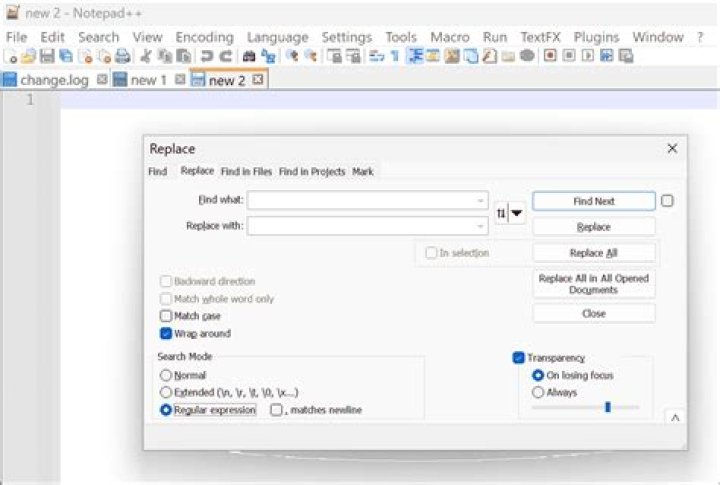Click the Replace All button
720x485 pixels.
594,253
